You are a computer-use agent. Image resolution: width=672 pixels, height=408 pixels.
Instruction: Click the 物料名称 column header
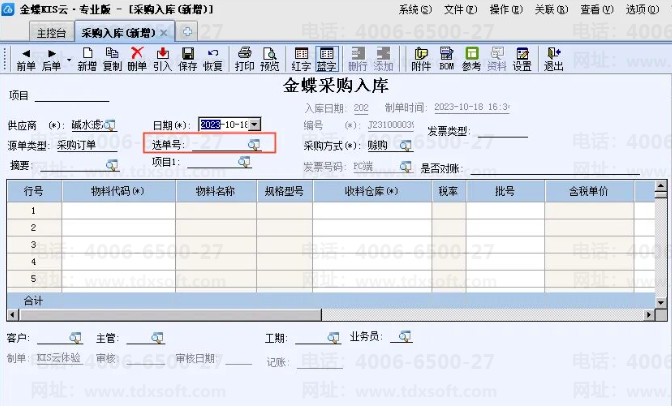(x=216, y=191)
